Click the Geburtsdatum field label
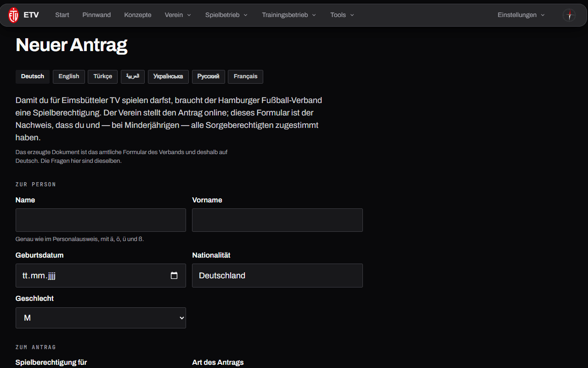 (40, 255)
